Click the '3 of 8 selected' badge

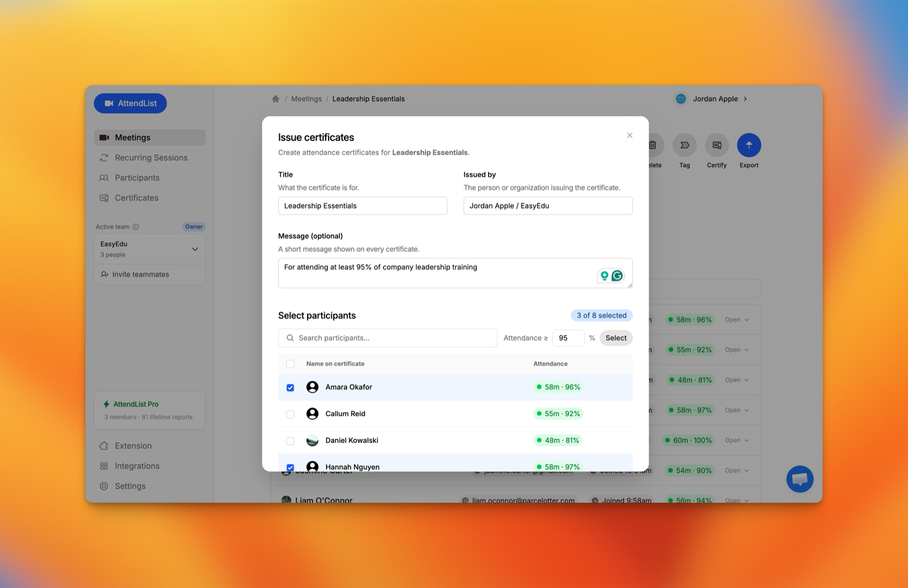[x=602, y=315]
